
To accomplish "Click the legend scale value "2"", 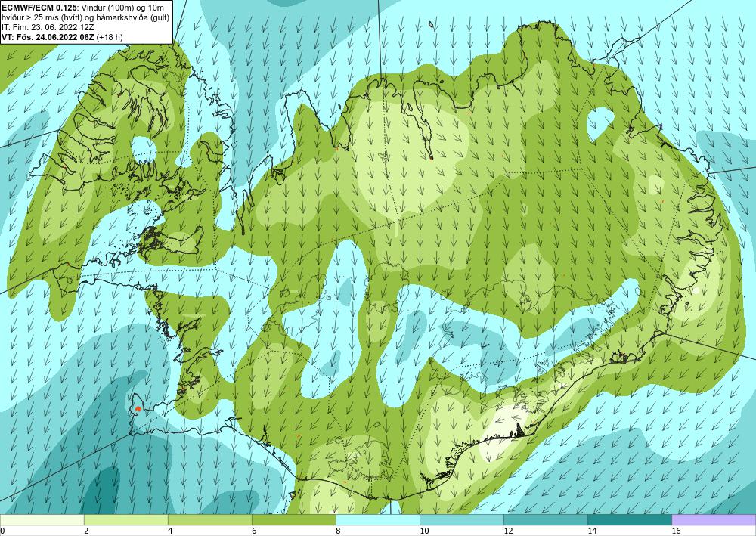I will pos(86,531).
